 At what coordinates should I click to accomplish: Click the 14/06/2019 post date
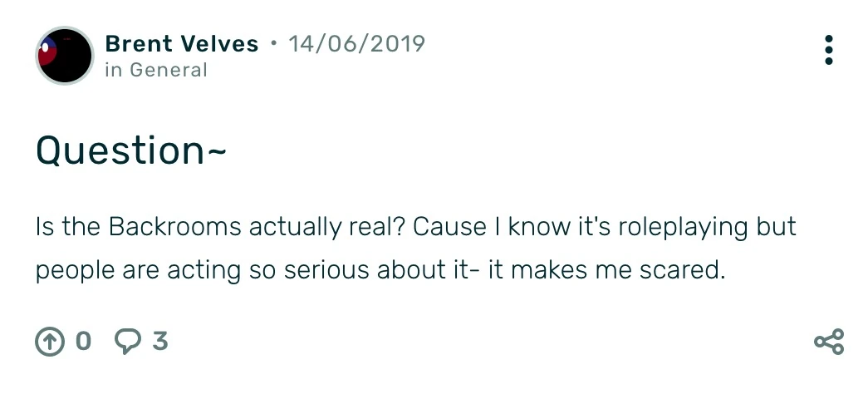tap(356, 43)
